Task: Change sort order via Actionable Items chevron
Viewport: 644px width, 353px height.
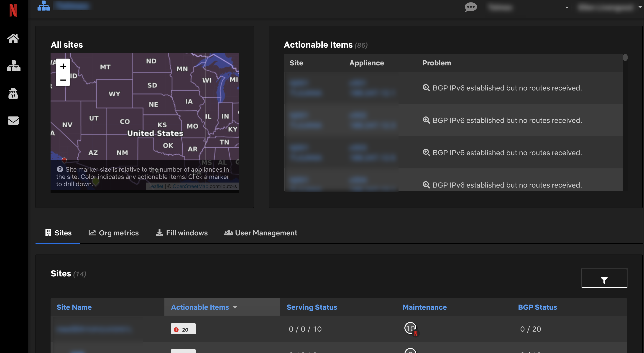Action: pyautogui.click(x=235, y=308)
